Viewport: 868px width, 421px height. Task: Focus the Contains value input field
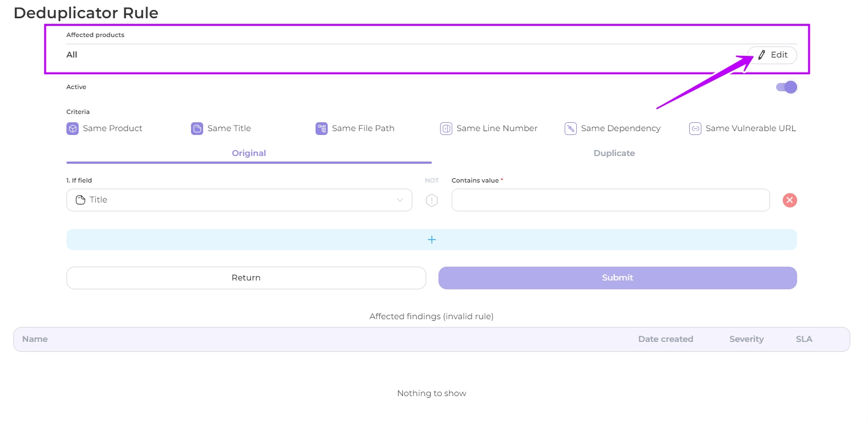tap(611, 200)
